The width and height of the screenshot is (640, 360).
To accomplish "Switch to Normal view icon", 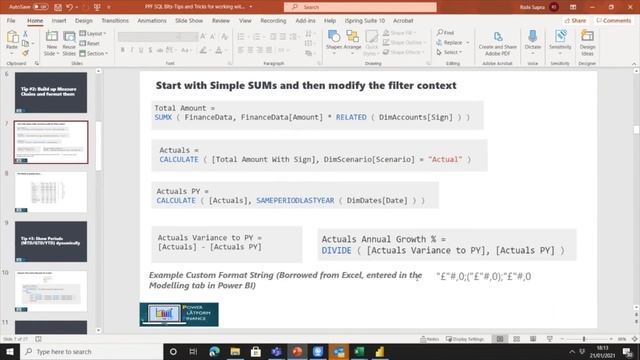I will (x=500, y=339).
